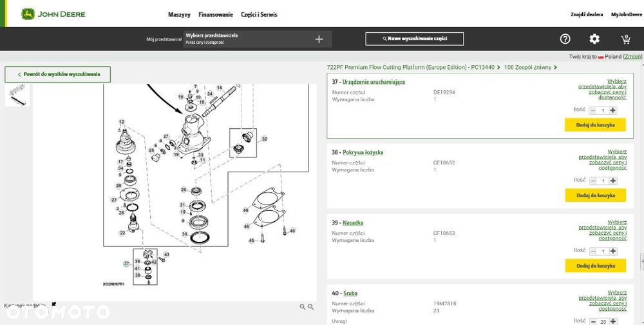
Task: Decrease quantity for part 40 Śruba
Action: click(592, 321)
